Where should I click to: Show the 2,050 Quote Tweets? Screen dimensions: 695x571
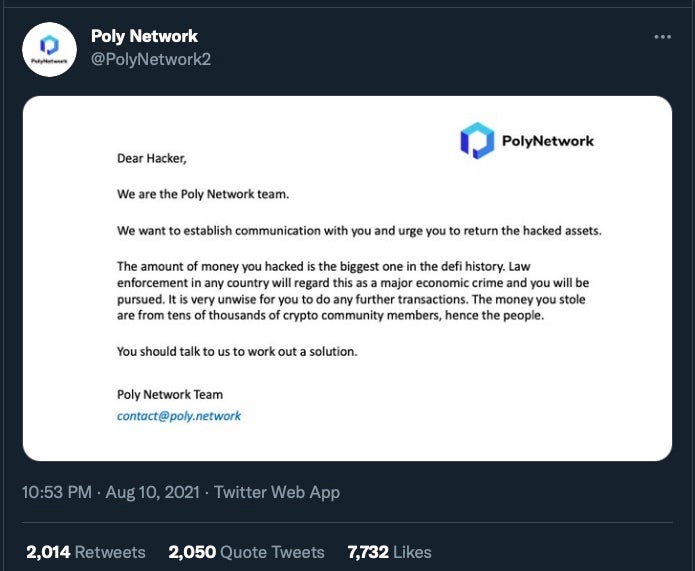click(246, 552)
